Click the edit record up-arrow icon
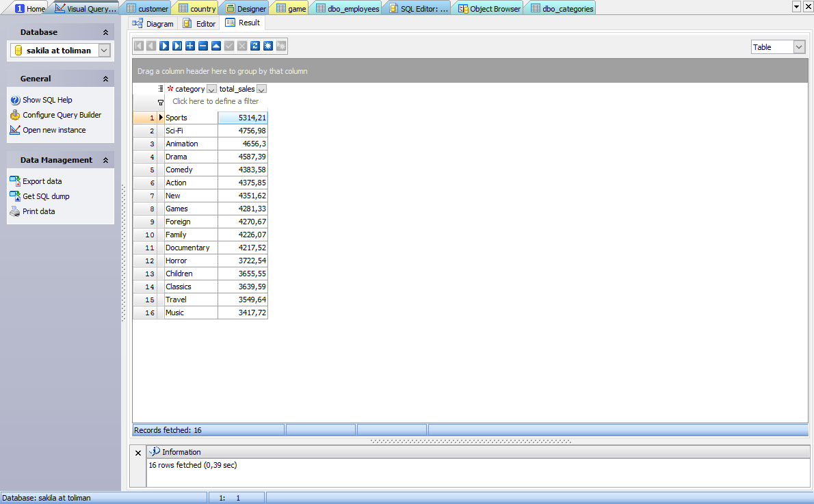The width and height of the screenshot is (814, 504). (x=216, y=46)
